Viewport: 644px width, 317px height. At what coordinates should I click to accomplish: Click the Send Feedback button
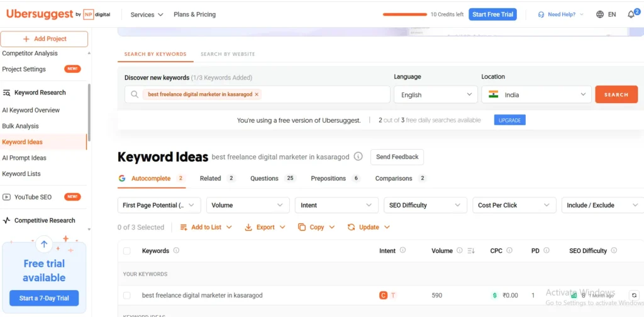pos(397,157)
